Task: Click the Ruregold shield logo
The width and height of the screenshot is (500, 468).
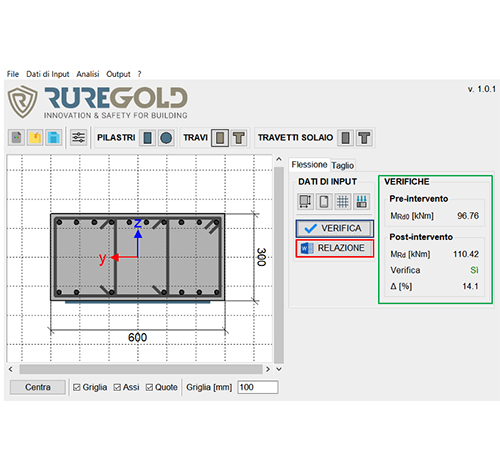Action: point(22,102)
